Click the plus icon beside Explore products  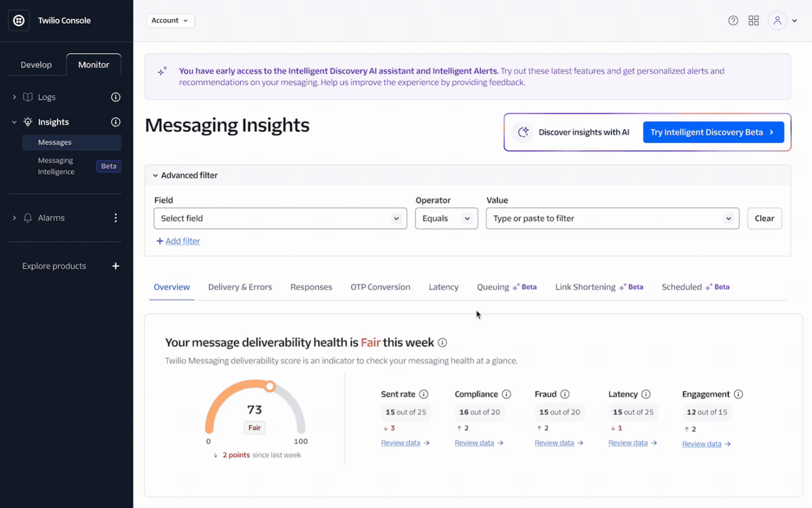116,266
